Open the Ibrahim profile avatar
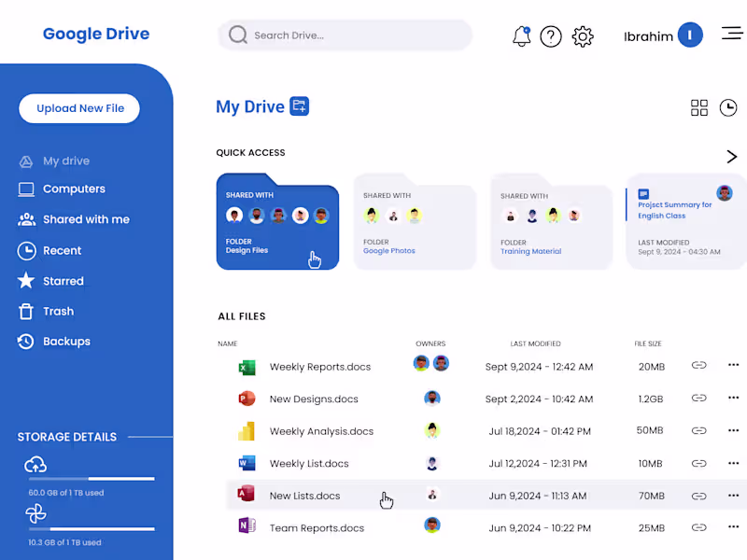Screen dimensions: 747x560 click(x=690, y=35)
